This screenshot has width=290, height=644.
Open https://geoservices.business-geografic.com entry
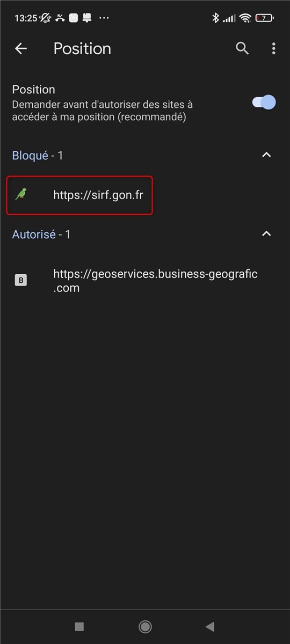click(x=145, y=281)
